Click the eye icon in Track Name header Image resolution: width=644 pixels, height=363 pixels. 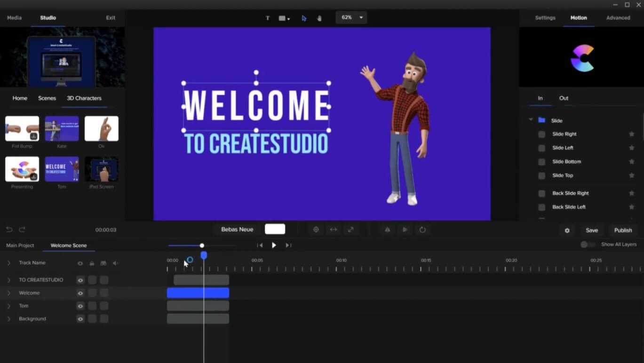click(x=80, y=263)
